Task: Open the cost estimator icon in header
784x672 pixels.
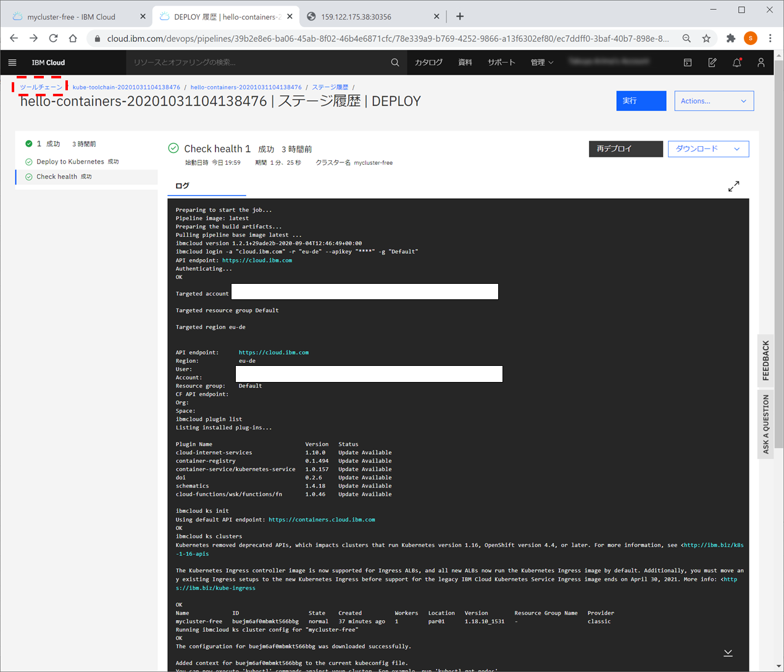Action: (x=688, y=62)
